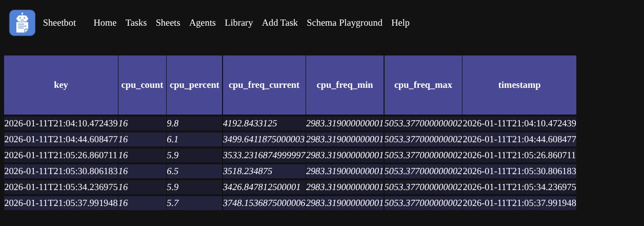Navigate to Sheets
Screen dimensions: 644x226
pos(168,23)
